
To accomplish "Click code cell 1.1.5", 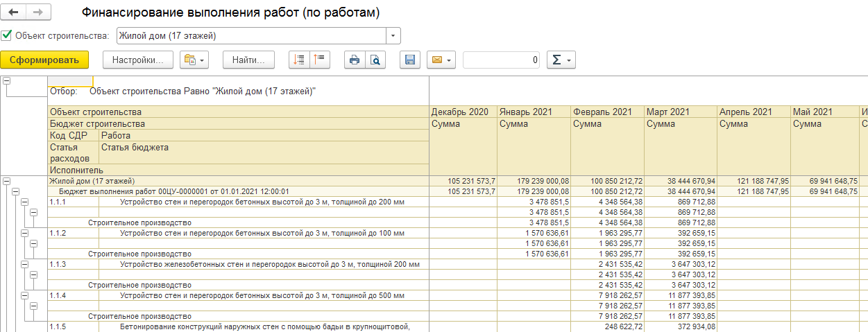I will point(74,326).
